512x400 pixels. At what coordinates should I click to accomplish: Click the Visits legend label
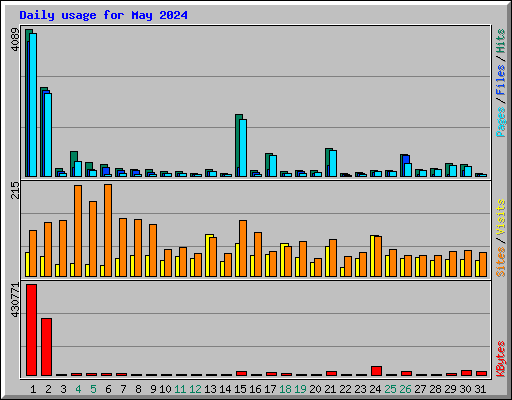(501, 218)
